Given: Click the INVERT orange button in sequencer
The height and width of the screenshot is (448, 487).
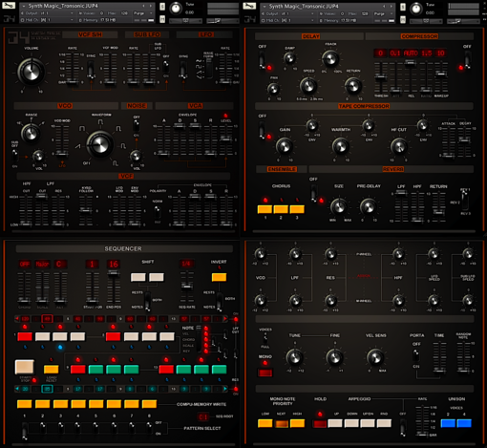Looking at the screenshot, I should pos(219,277).
